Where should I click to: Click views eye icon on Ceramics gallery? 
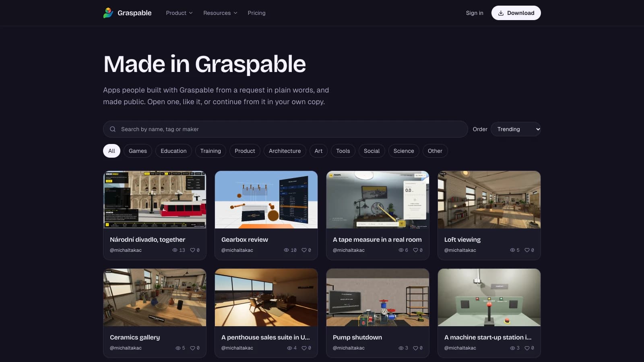point(178,348)
